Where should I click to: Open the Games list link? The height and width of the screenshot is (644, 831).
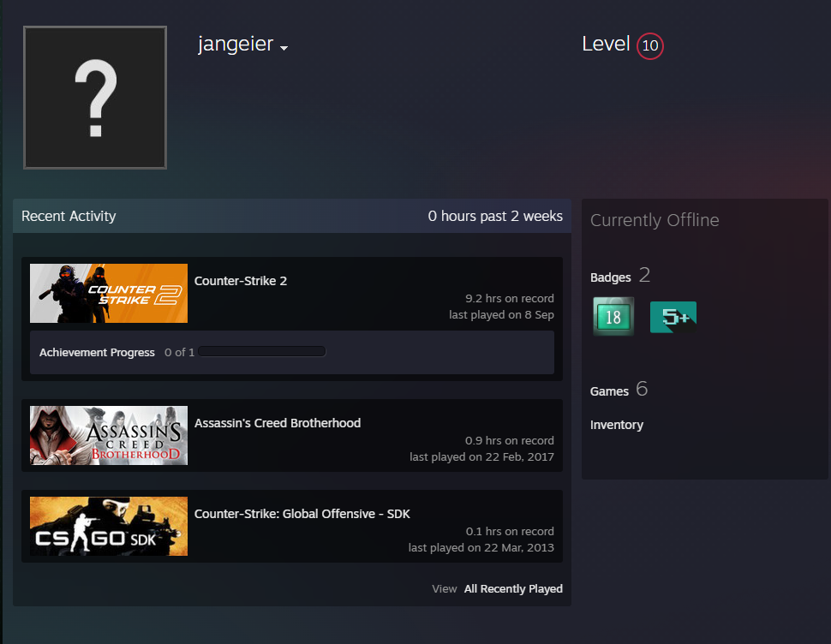tap(609, 391)
